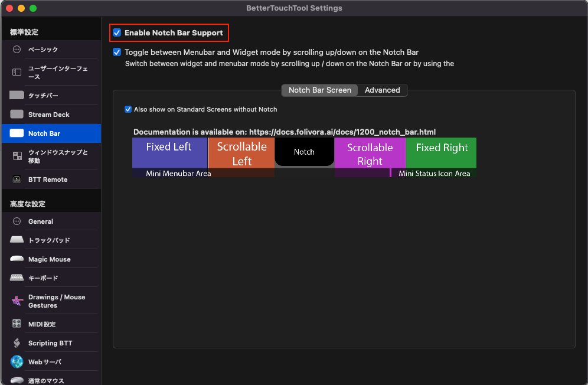Select the ユーザーインターフェース sidebar icon

[17, 72]
